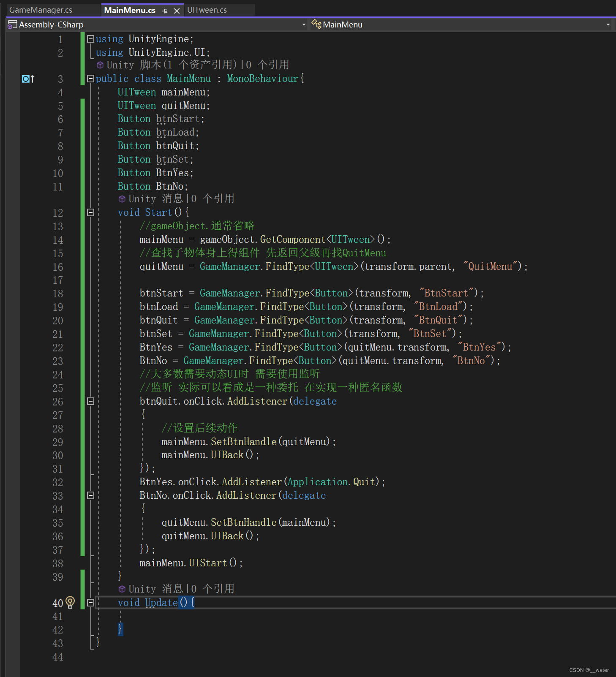Click the Update method name
The height and width of the screenshot is (677, 616).
[161, 603]
